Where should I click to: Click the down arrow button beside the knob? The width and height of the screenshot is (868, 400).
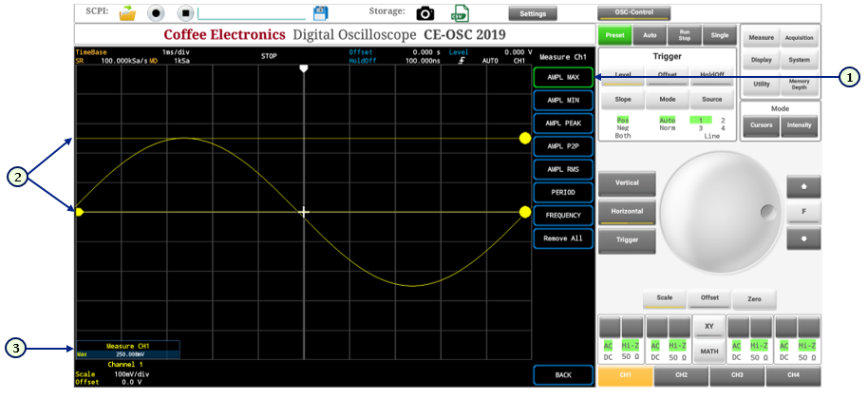[803, 238]
